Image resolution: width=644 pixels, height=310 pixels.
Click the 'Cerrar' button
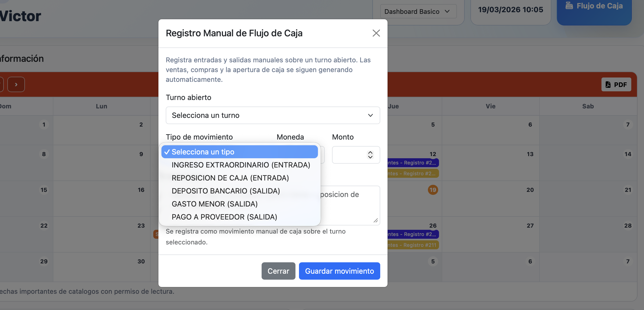point(278,271)
